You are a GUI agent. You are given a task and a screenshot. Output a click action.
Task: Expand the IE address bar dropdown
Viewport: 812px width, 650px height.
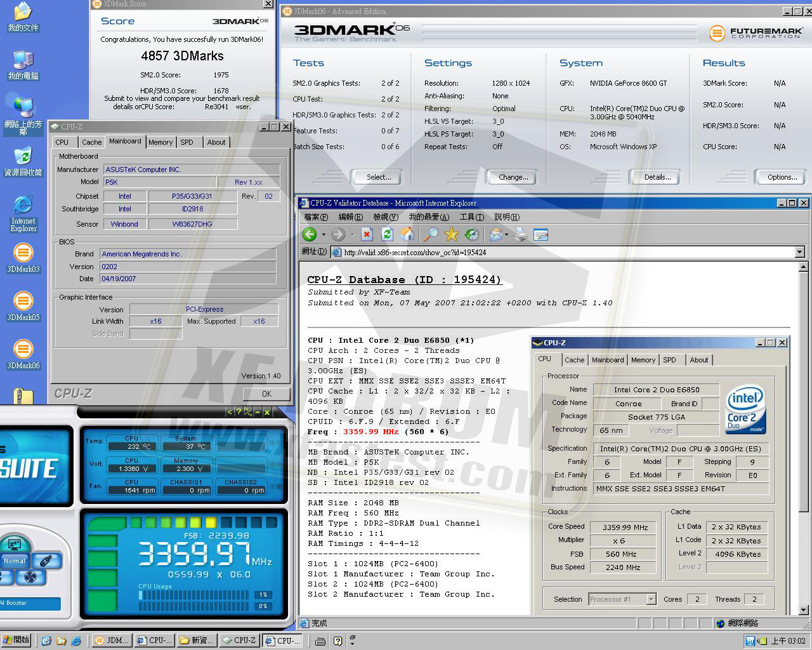(x=799, y=252)
